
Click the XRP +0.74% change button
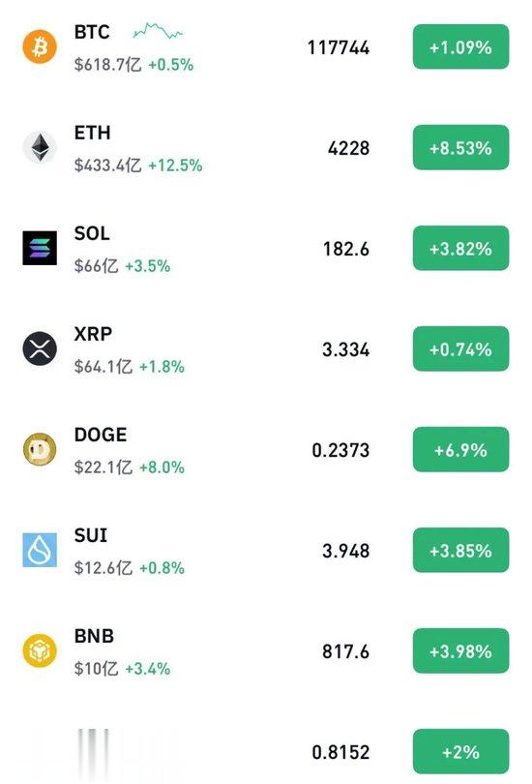tap(460, 348)
